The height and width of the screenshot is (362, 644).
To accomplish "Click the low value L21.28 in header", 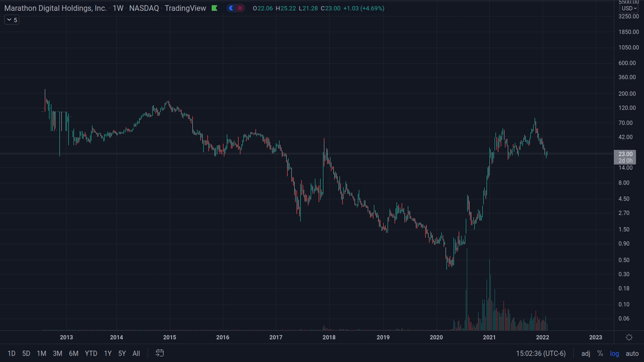I will [x=309, y=9].
